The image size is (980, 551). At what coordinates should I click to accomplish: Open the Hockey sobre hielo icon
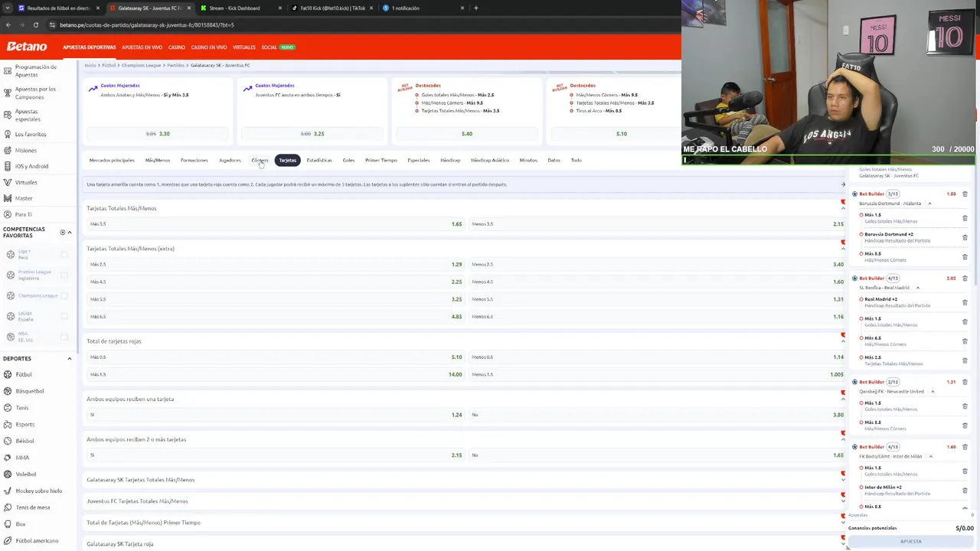tap(8, 491)
